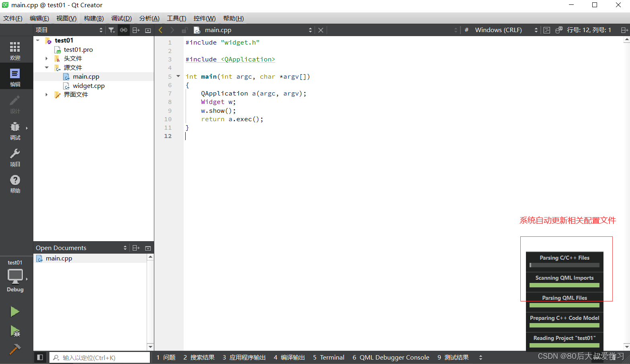The image size is (630, 364).
Task: Click the editor outline icon in toolbar
Action: pyautogui.click(x=547, y=30)
